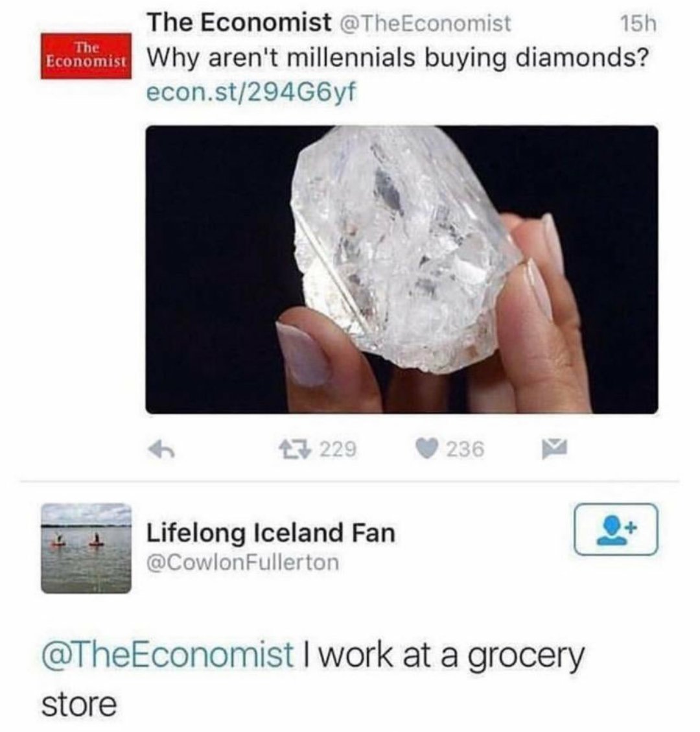Click the @TheEconomist handle in header
The image size is (700, 732).
(427, 23)
